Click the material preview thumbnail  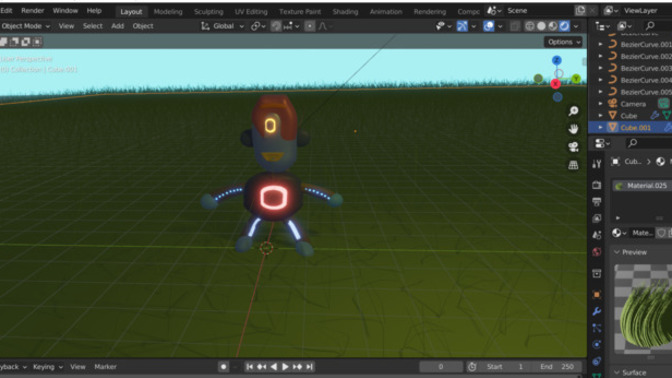point(643,309)
